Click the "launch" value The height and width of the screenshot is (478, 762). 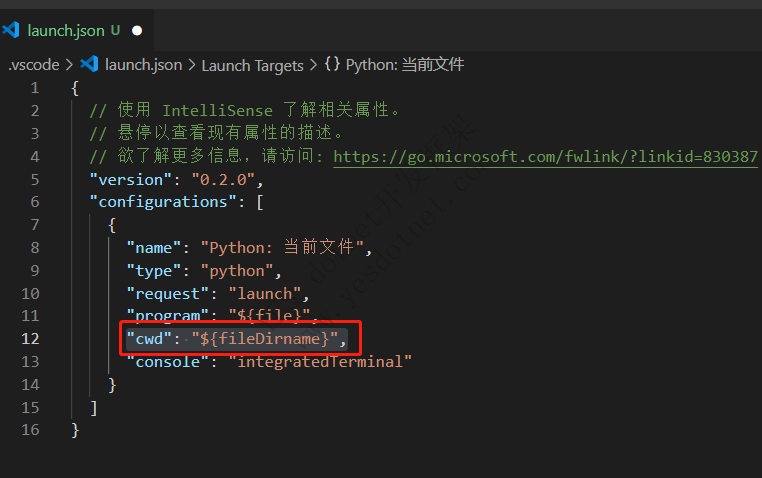265,293
